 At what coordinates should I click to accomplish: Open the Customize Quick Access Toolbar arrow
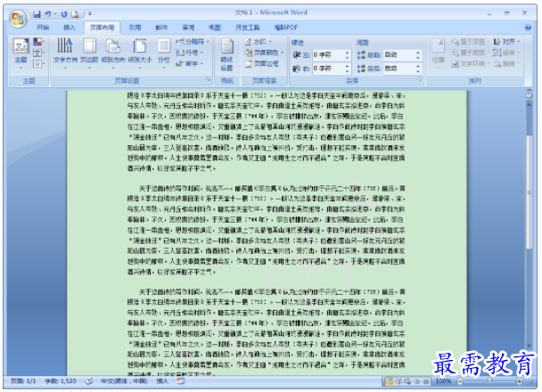[90, 14]
